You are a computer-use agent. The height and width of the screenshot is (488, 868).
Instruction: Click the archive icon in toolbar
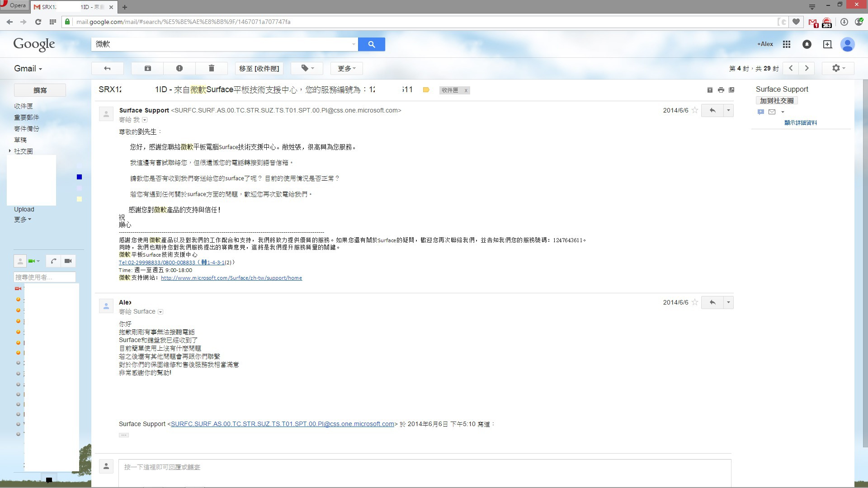(148, 68)
